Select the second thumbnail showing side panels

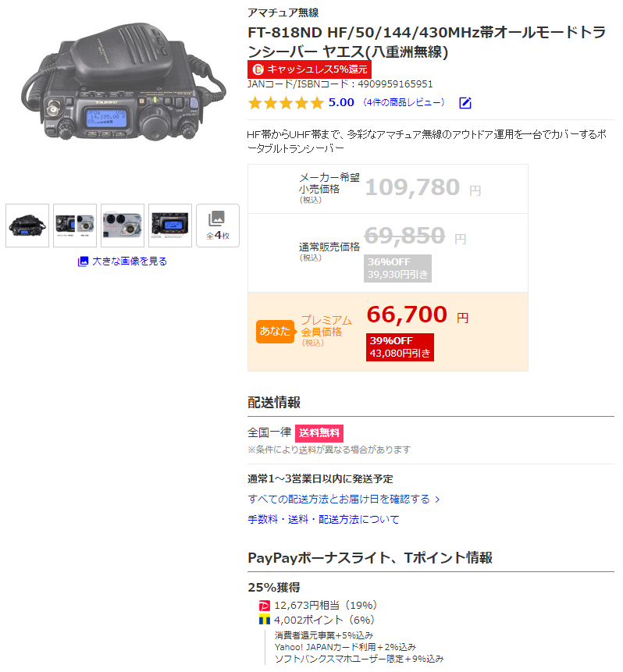75,226
